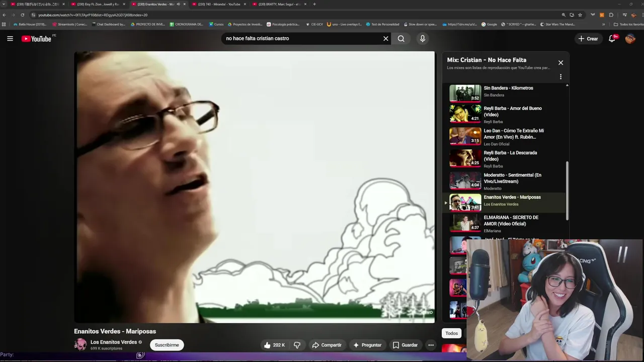Click the video player to pause

(255, 187)
